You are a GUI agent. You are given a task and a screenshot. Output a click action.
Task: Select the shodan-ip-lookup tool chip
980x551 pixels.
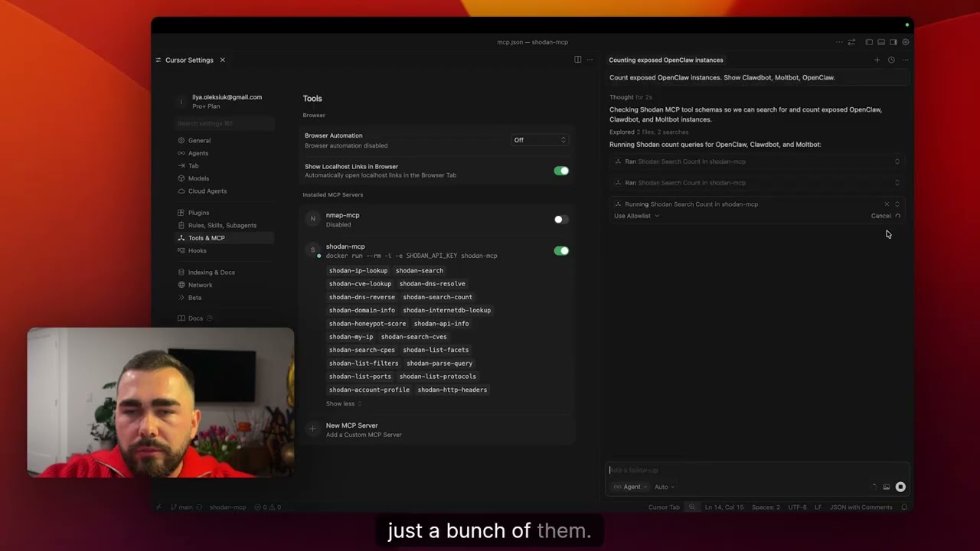(358, 271)
